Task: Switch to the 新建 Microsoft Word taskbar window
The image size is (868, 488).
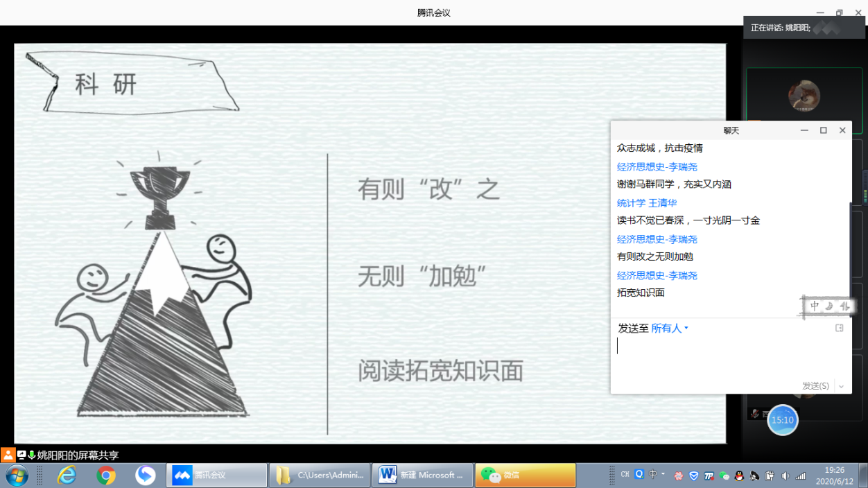Action: [x=422, y=476]
